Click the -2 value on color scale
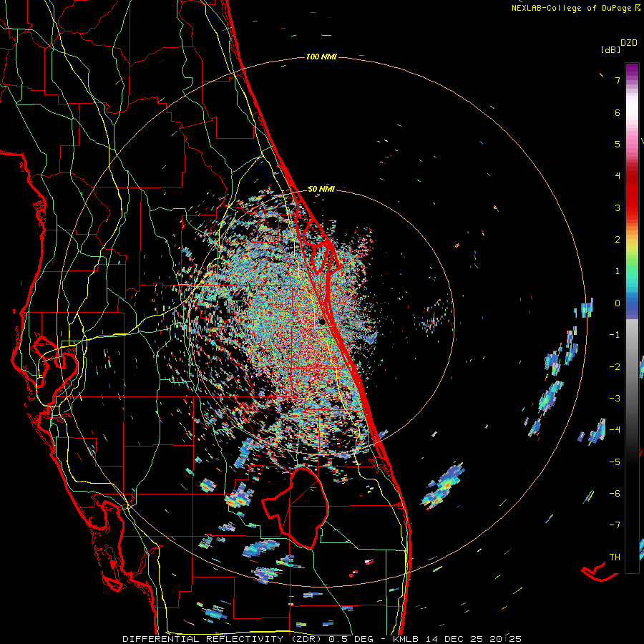Viewport: 644px width, 644px height. pyautogui.click(x=615, y=367)
